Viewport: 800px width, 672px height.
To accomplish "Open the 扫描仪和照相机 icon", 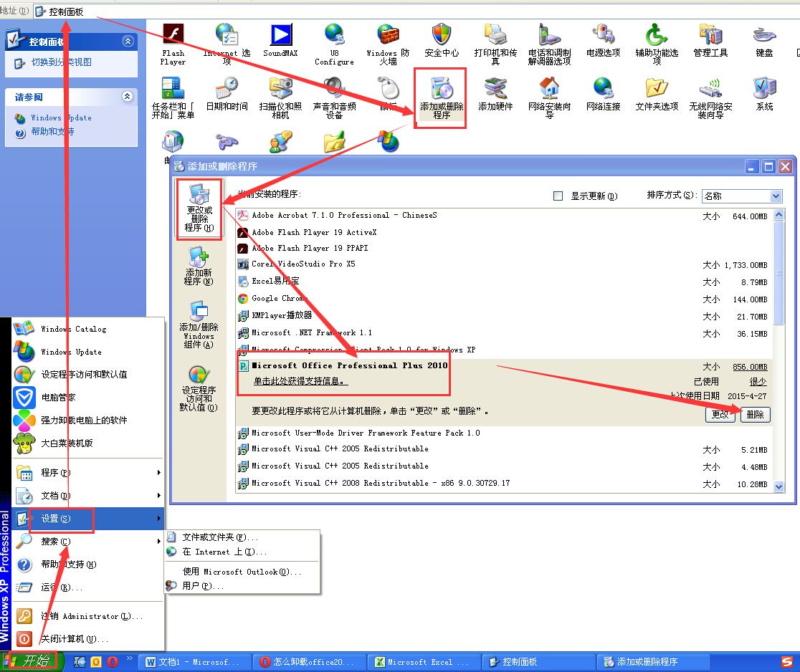I will (280, 98).
